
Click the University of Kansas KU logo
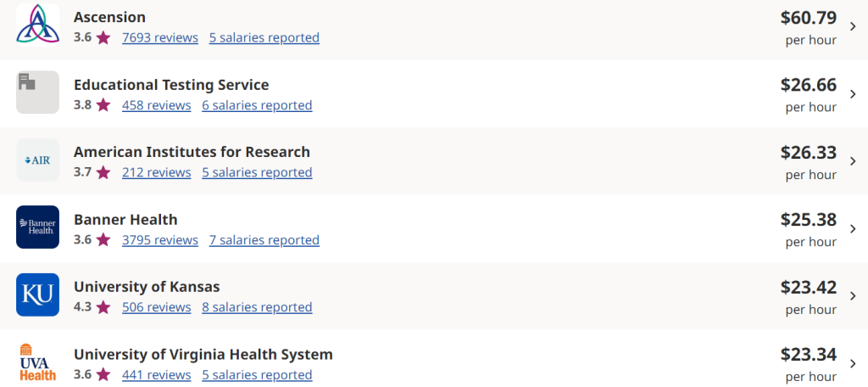(x=37, y=294)
